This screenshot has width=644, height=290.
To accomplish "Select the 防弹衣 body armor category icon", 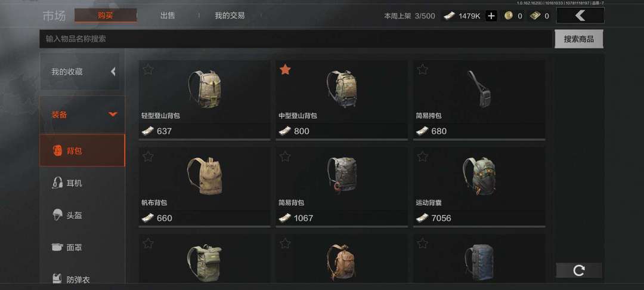I will tap(57, 279).
